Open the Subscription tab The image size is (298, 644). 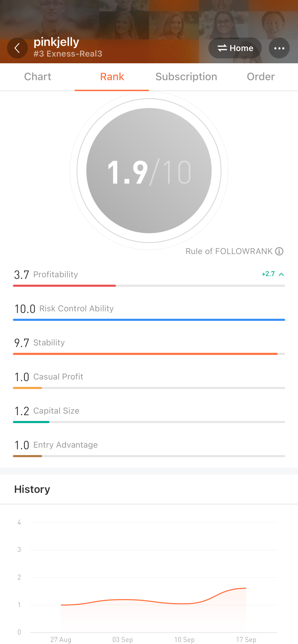[186, 77]
